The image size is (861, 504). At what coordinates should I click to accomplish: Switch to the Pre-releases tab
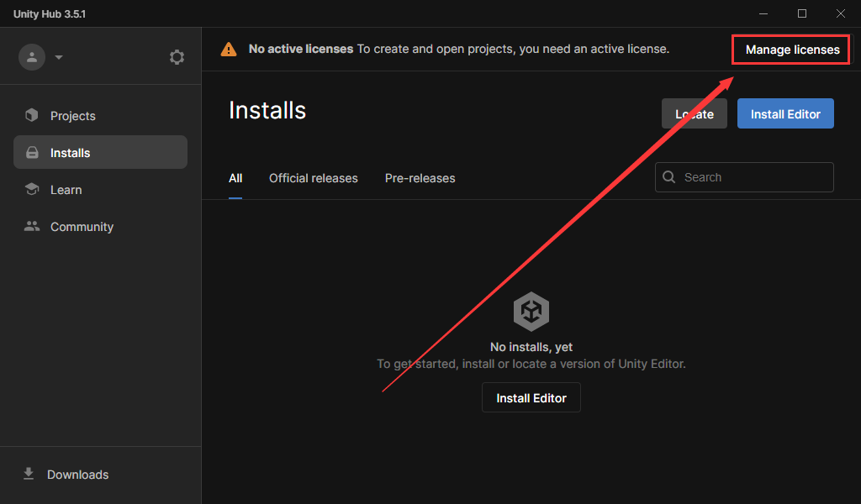(x=420, y=178)
